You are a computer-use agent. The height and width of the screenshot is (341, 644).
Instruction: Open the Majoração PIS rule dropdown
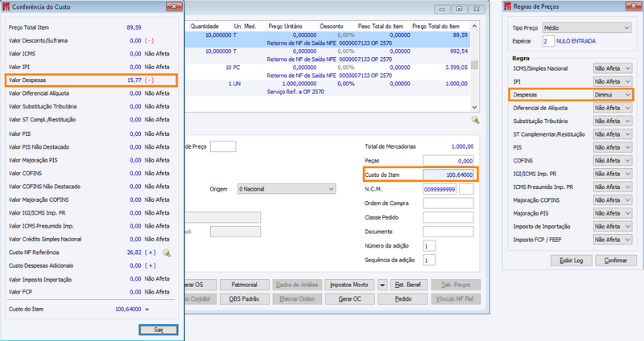click(x=613, y=213)
